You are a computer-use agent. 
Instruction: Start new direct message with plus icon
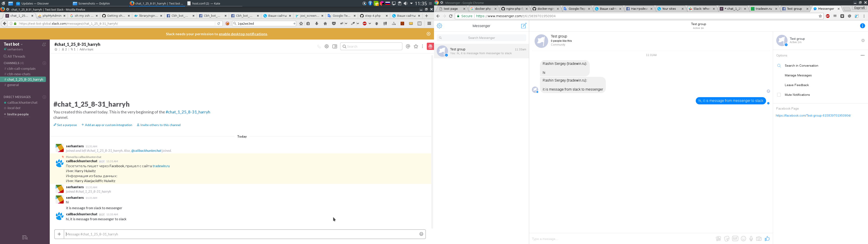point(44,97)
